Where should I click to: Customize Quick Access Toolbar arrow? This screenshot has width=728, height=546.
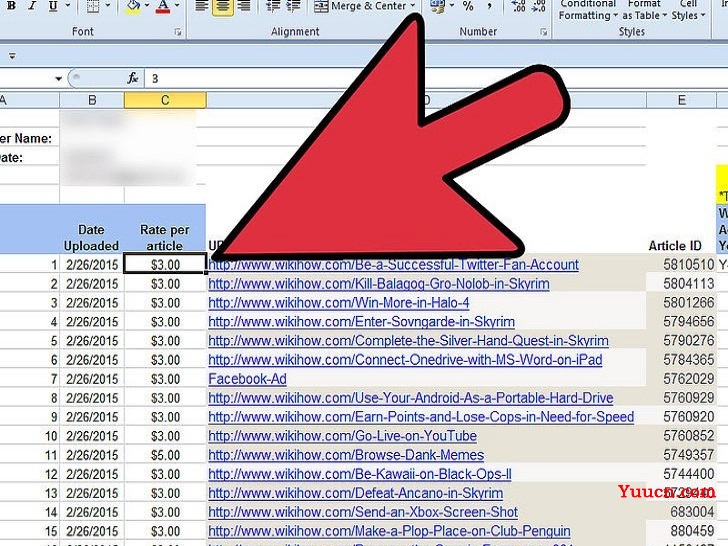coord(12,56)
